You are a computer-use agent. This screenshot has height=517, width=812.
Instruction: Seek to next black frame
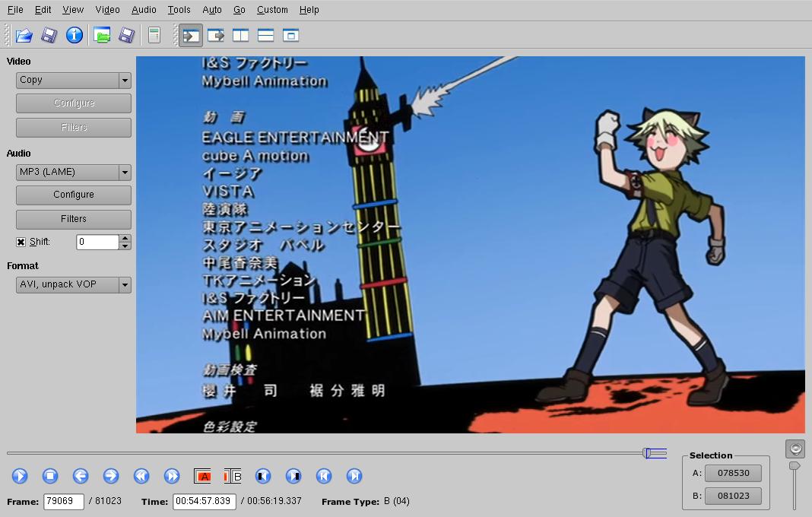coord(293,475)
